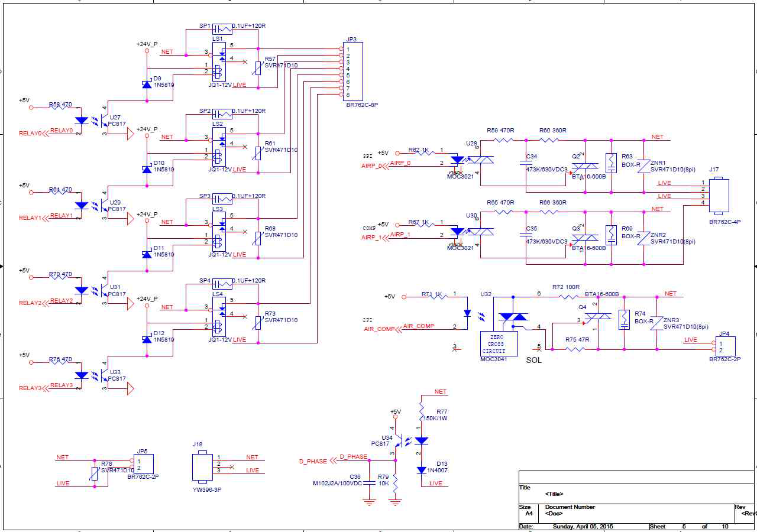
Task: Select the R57 SVR471D10 varistor symbol
Action: tap(257, 67)
